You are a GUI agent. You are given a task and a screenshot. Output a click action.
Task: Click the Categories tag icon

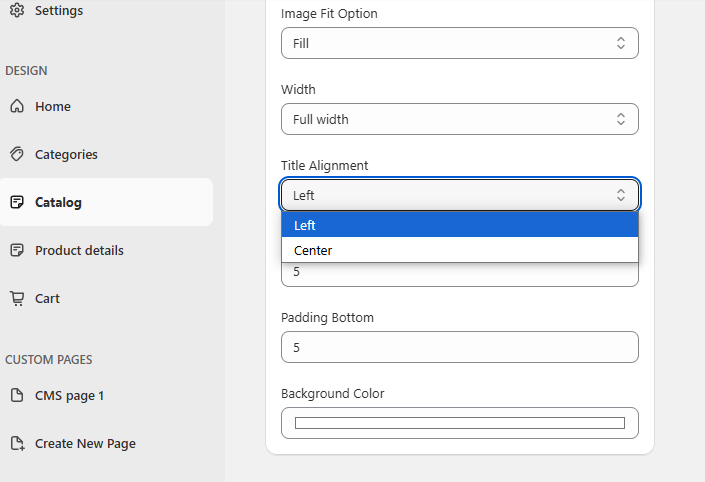pyautogui.click(x=17, y=154)
